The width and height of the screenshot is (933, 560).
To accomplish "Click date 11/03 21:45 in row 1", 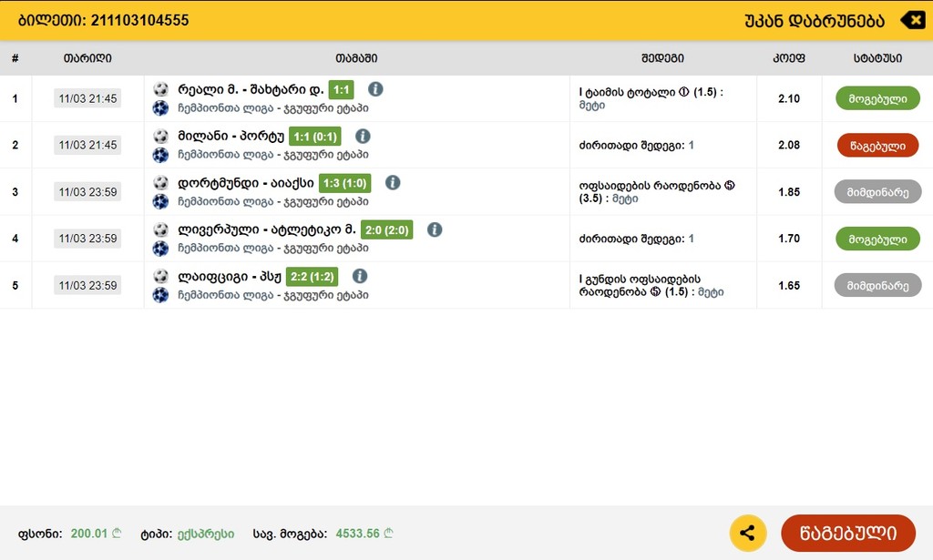I will 87,98.
